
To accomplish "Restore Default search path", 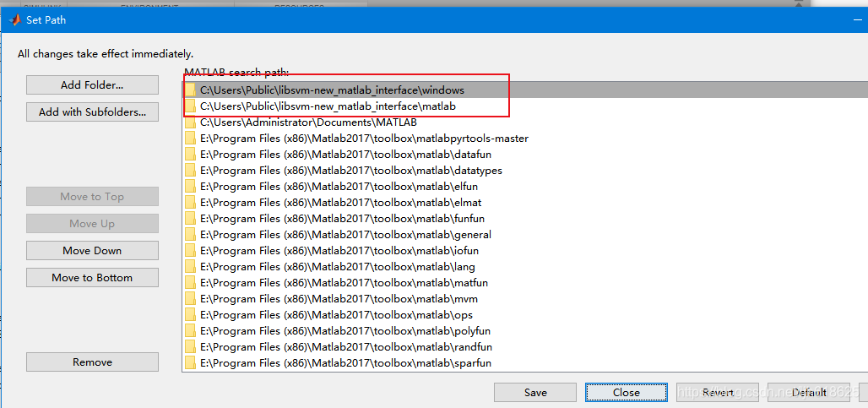I will pyautogui.click(x=809, y=392).
